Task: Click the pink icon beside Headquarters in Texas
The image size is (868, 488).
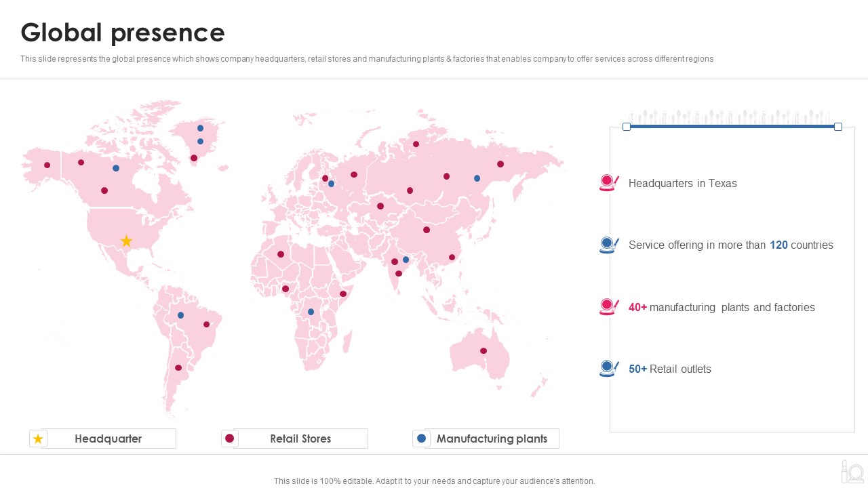Action: [x=609, y=183]
